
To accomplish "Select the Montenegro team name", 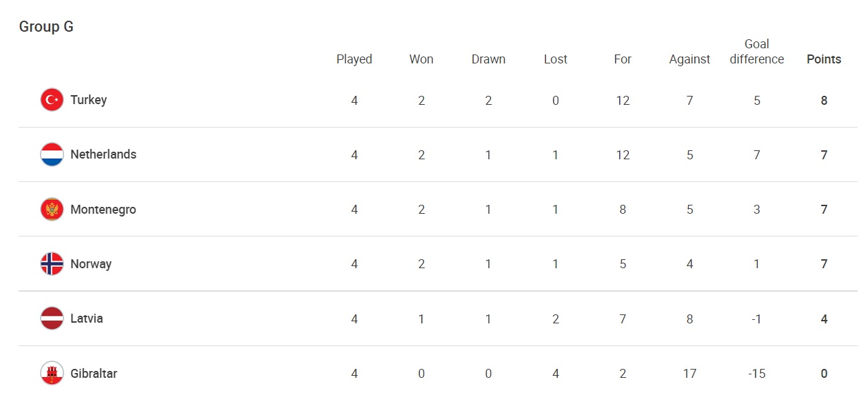I will coord(103,209).
